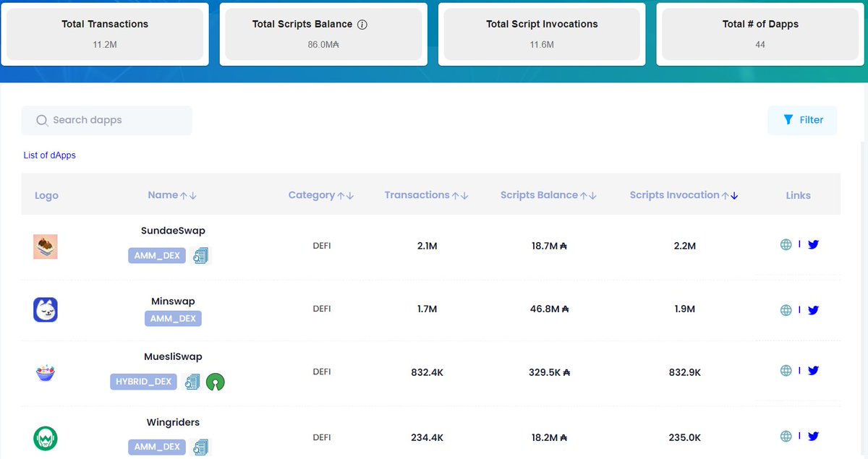Viewport: 868px width, 459px height.
Task: Sort table by Scripts Invocation column
Action: [x=684, y=195]
